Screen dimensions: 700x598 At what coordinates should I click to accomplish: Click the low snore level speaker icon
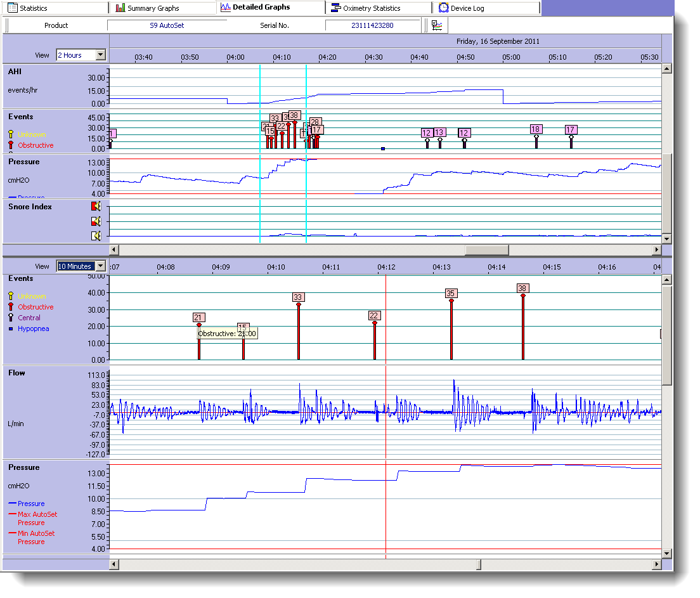pyautogui.click(x=96, y=236)
